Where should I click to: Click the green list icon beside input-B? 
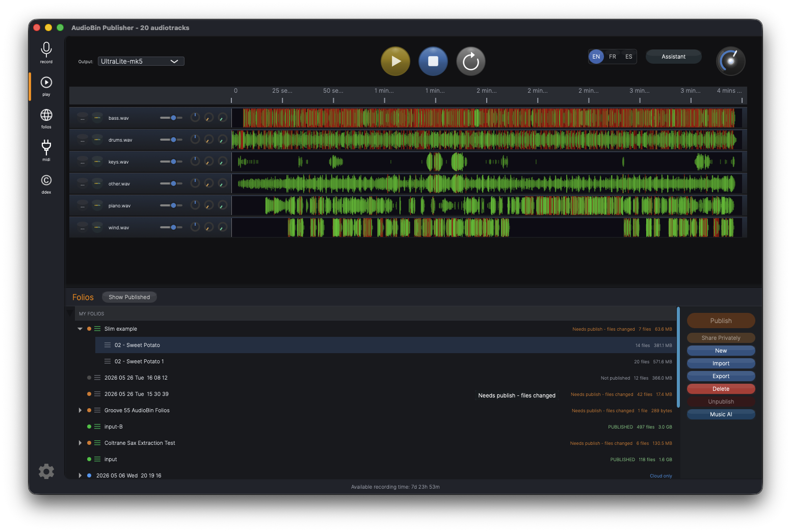97,427
